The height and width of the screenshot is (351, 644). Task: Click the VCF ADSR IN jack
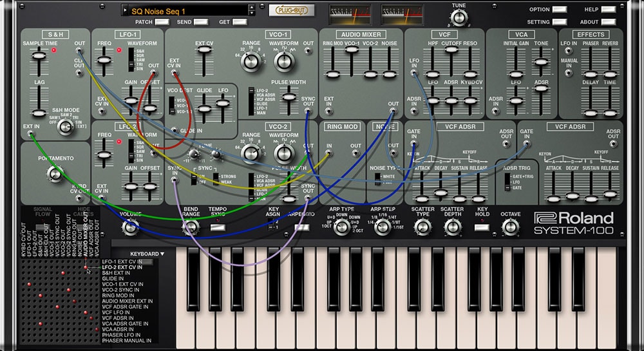click(414, 111)
